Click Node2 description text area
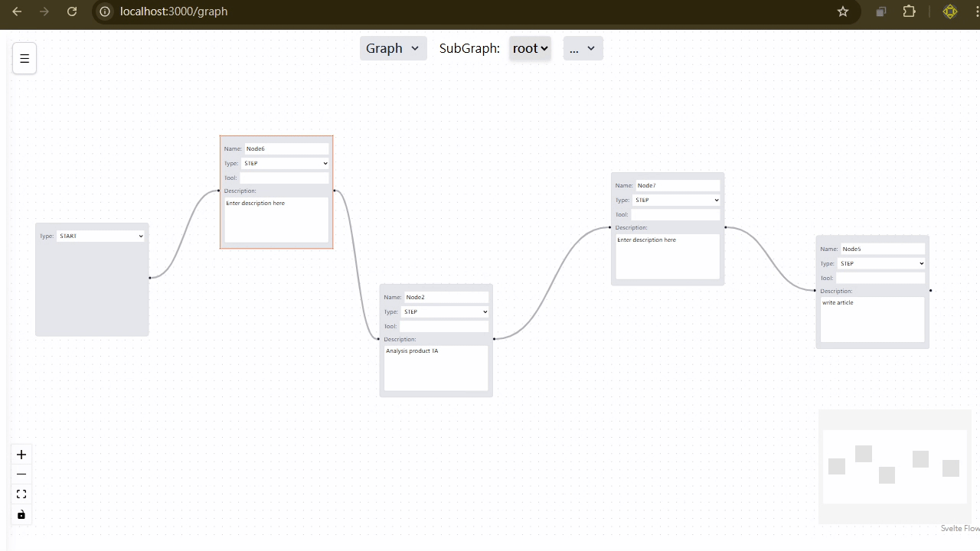 pos(436,367)
